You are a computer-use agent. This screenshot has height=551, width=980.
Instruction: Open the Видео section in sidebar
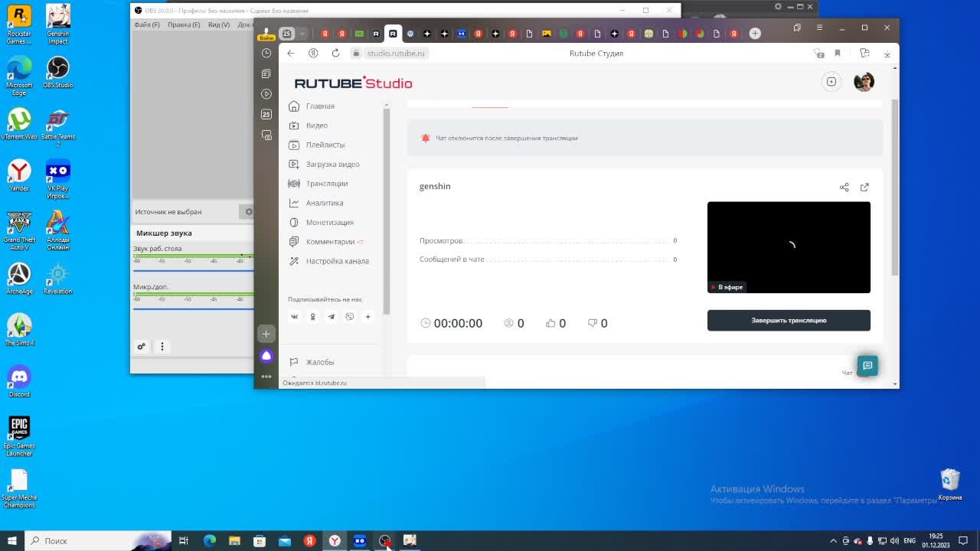point(316,126)
